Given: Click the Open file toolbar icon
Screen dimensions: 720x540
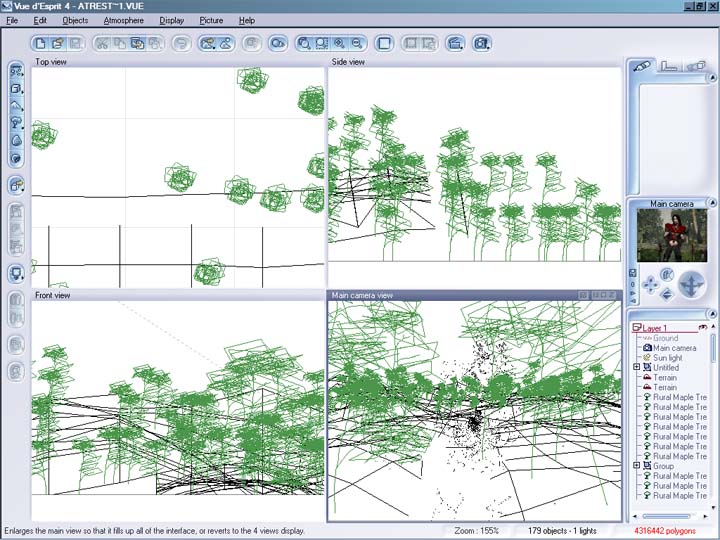Looking at the screenshot, I should (x=57, y=43).
